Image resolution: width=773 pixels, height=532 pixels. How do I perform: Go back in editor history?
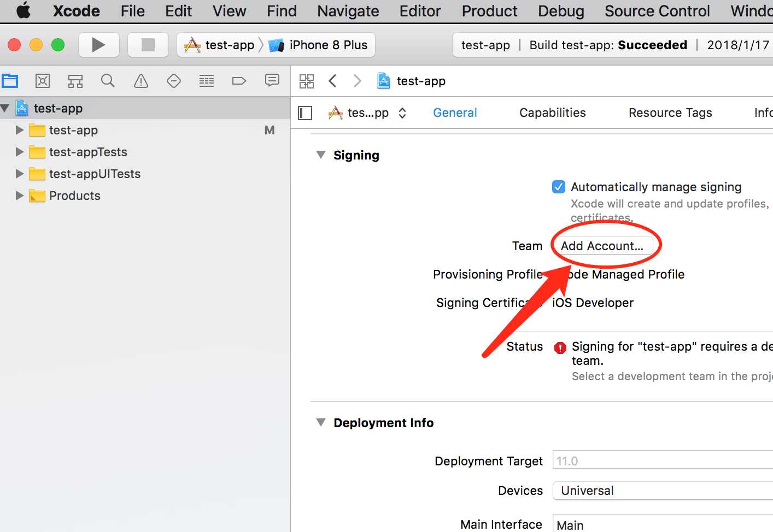point(332,81)
